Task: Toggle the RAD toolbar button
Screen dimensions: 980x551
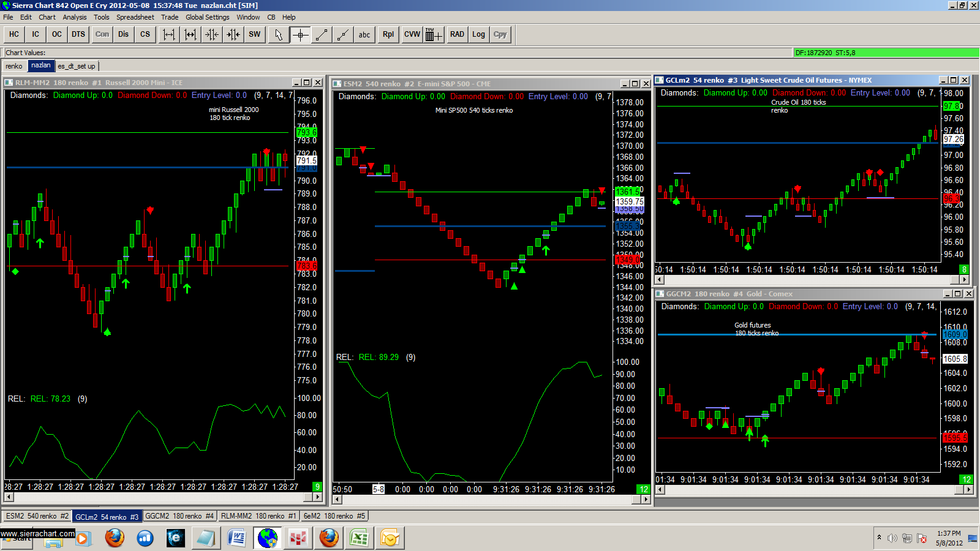Action: (457, 35)
